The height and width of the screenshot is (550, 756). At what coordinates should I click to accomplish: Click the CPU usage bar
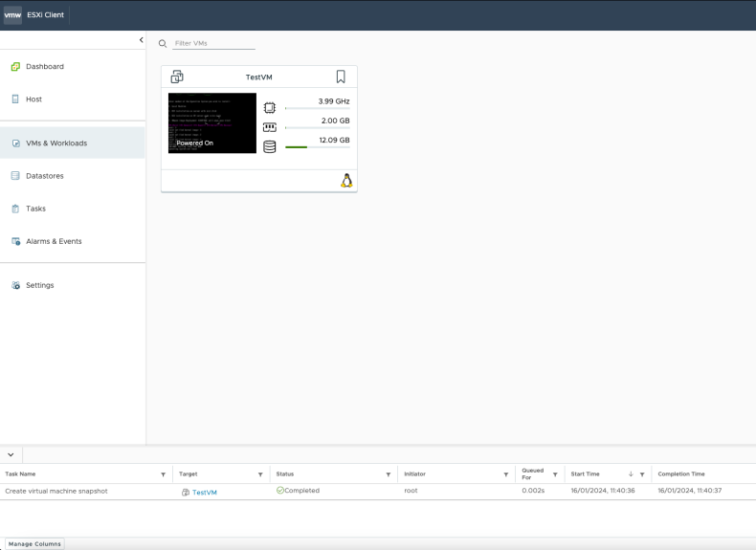click(318, 108)
